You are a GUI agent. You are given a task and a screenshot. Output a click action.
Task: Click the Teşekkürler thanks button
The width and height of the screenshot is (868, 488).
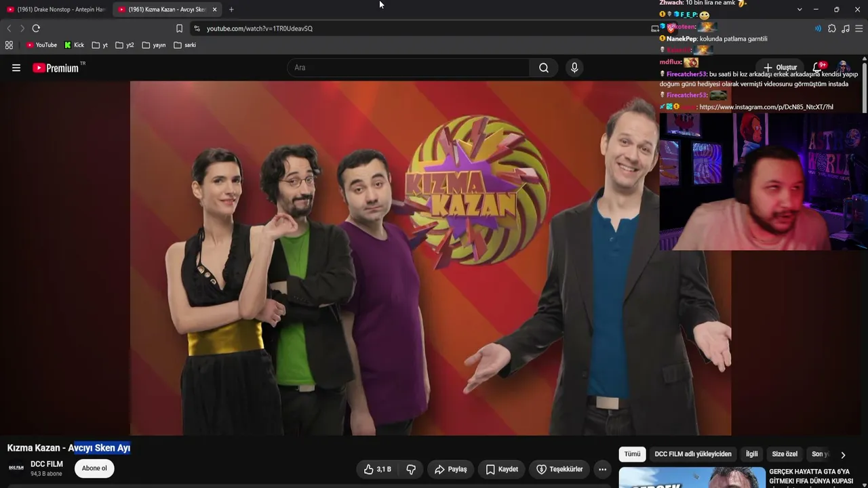(x=559, y=469)
